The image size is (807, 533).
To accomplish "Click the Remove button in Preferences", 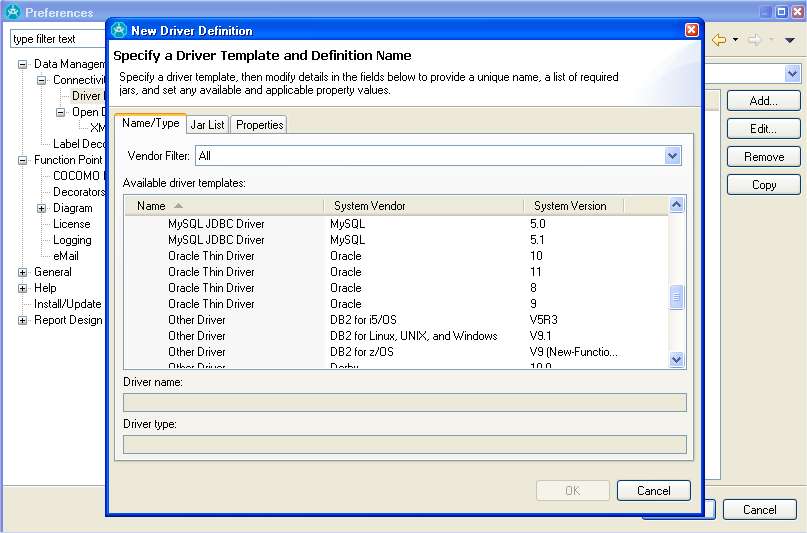I will click(x=764, y=157).
